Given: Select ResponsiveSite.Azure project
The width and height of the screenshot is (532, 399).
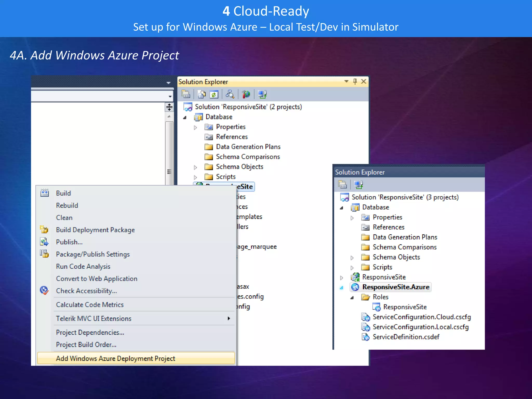Looking at the screenshot, I should 396,287.
